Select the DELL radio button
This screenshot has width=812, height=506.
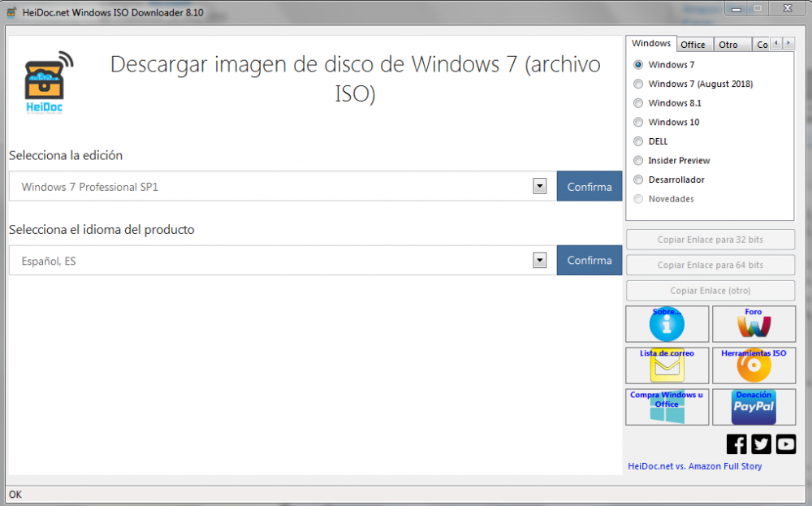(x=638, y=141)
